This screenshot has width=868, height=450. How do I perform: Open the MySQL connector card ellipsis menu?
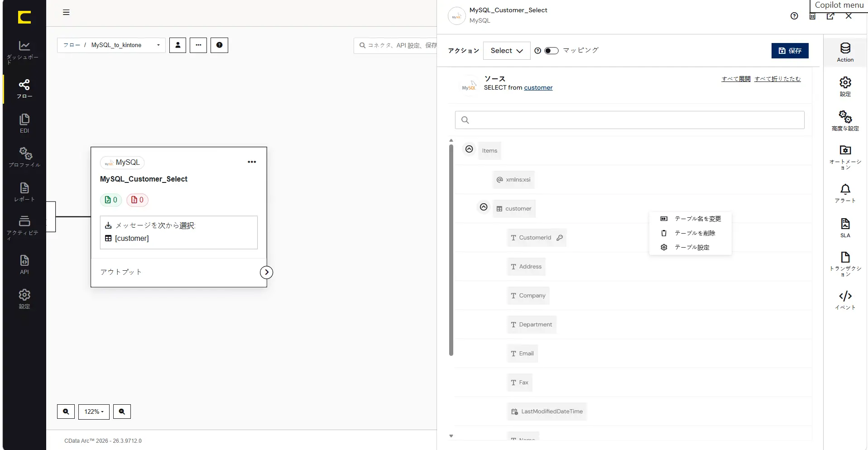(252, 162)
